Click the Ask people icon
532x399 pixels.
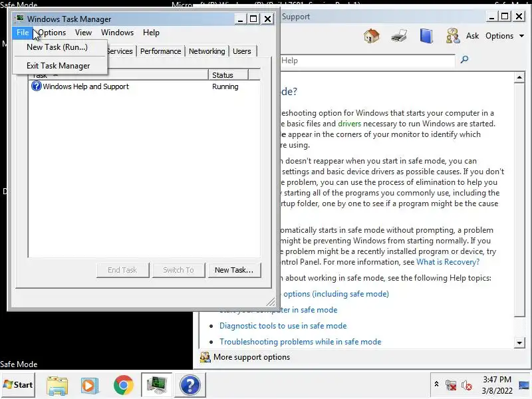tap(453, 36)
